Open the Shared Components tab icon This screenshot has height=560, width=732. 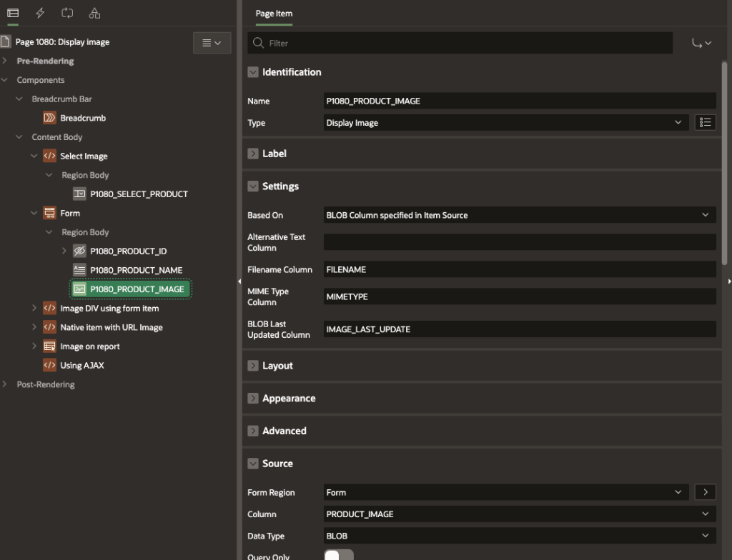coord(94,13)
